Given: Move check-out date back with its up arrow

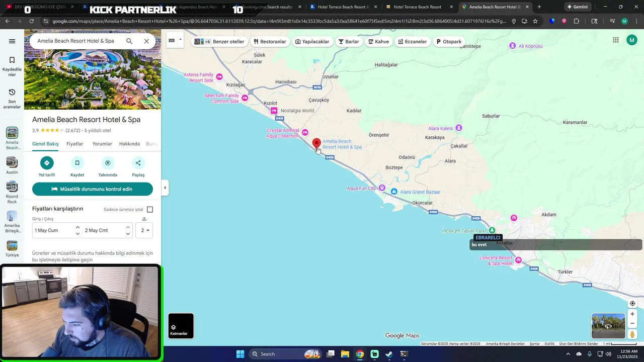Looking at the screenshot, I should (x=128, y=227).
